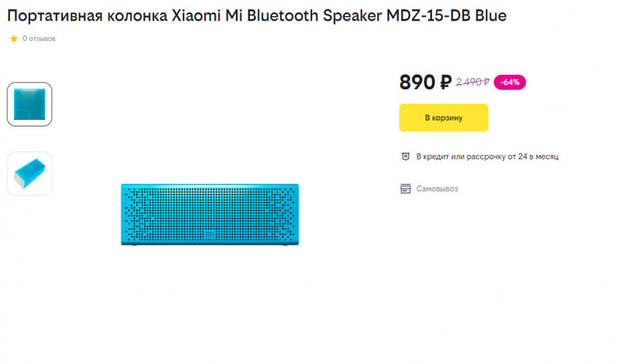Click the ruble sign after 890
The height and width of the screenshot is (364, 619).
click(x=446, y=83)
